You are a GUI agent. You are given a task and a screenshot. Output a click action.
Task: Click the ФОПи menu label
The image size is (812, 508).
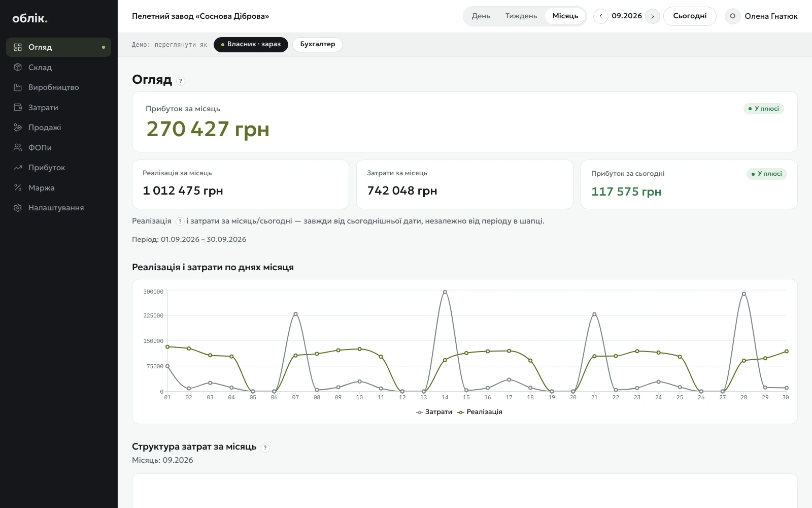coord(40,148)
